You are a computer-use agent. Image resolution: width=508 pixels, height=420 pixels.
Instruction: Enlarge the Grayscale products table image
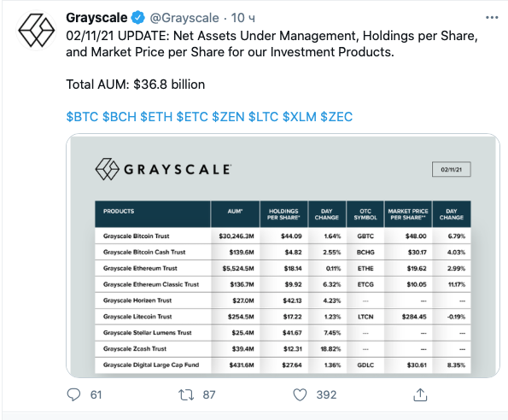point(283,255)
